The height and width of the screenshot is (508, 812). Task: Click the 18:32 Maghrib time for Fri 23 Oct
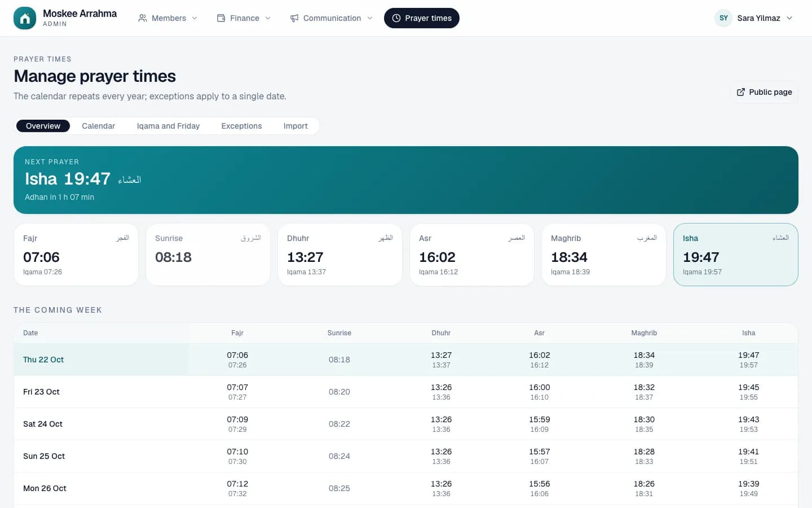[644, 387]
